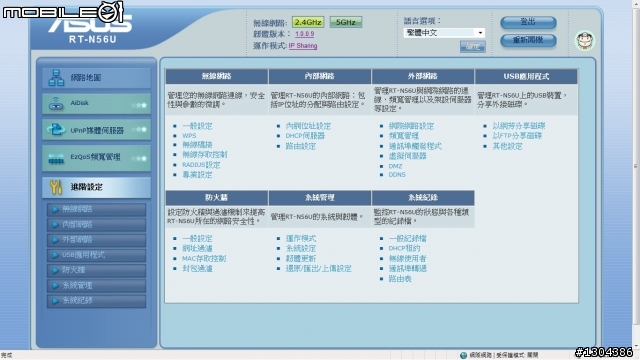The height and width of the screenshot is (360, 640).
Task: Select the 系統紀錄 table header
Action: [x=423, y=198]
